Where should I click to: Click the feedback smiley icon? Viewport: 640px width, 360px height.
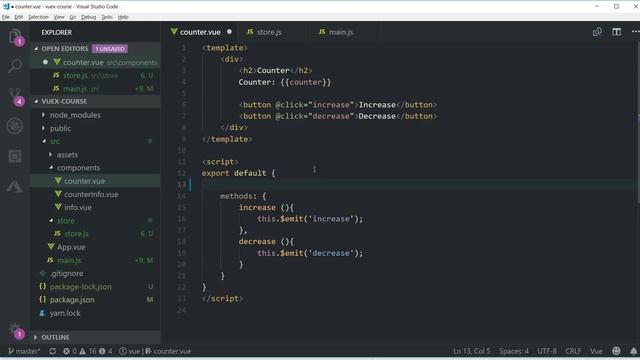(x=616, y=351)
